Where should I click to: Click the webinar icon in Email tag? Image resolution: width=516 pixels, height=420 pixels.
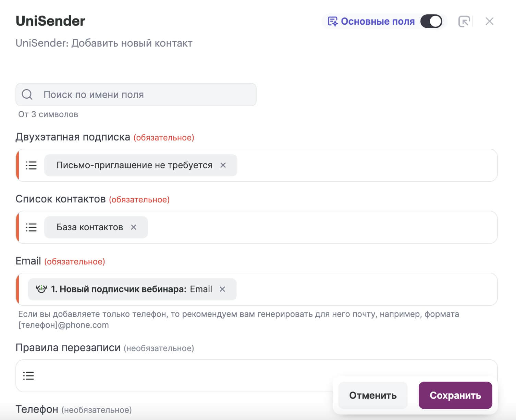coord(41,289)
